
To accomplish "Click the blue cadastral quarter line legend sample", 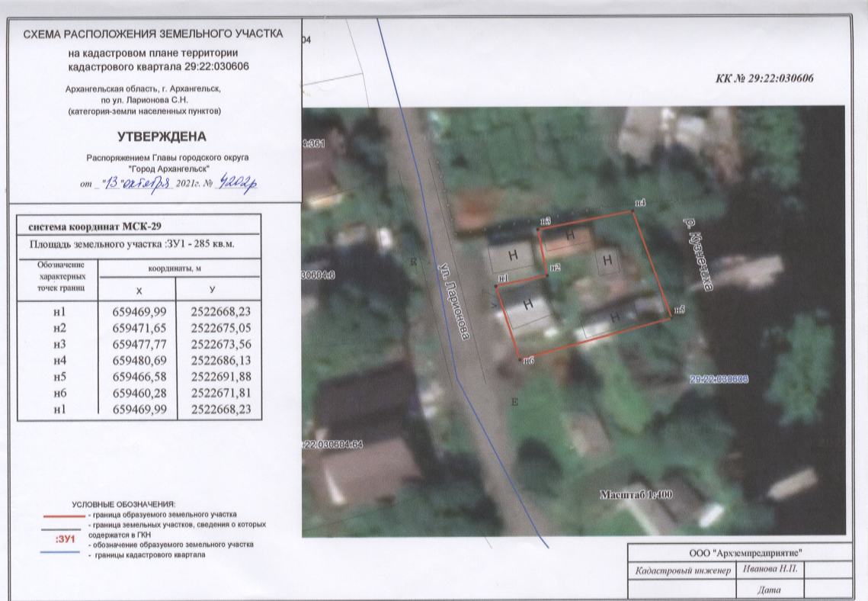I will tap(63, 554).
